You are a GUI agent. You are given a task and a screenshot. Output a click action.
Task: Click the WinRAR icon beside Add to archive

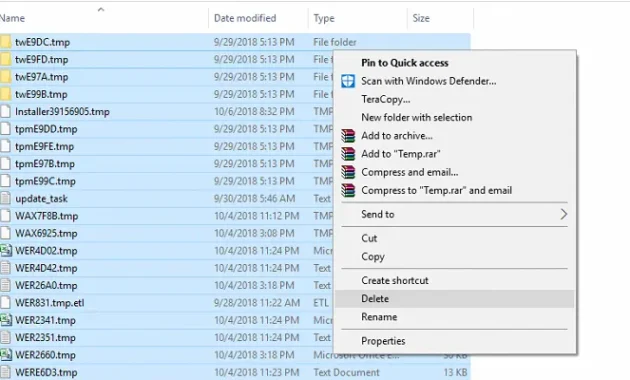coord(348,136)
